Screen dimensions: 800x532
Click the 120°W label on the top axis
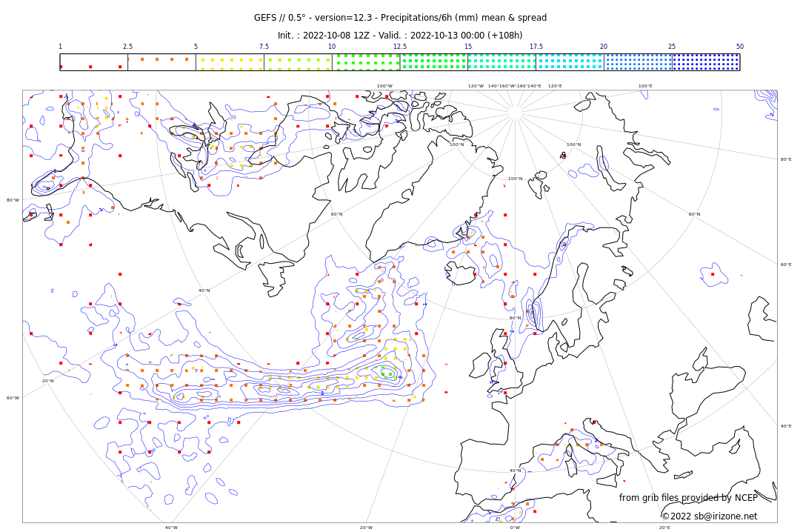(x=476, y=86)
